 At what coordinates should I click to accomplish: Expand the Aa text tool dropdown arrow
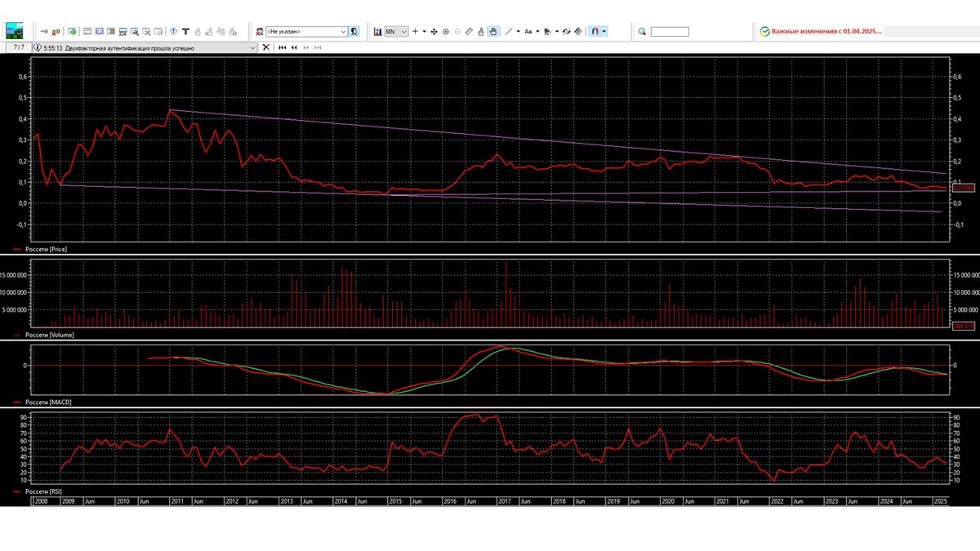coord(537,32)
